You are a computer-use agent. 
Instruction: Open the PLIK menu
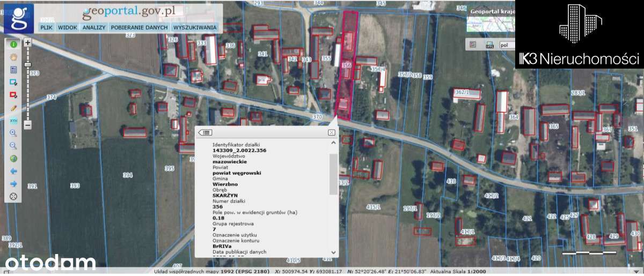[47, 27]
